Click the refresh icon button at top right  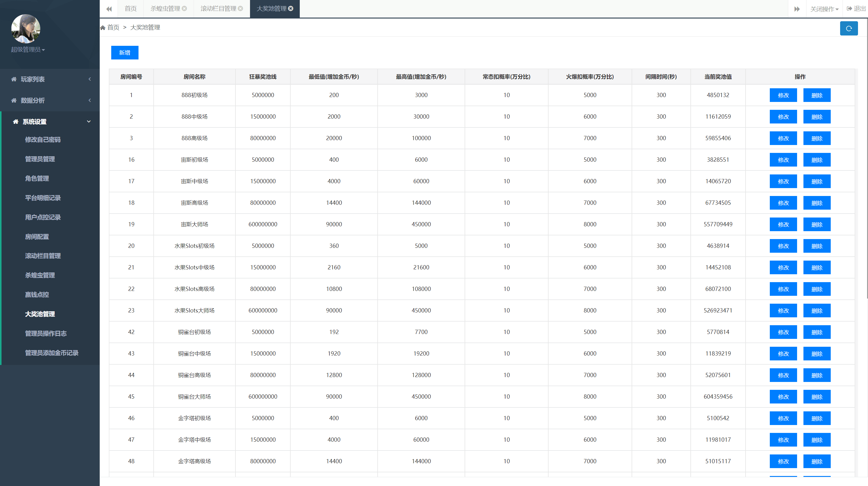point(849,28)
